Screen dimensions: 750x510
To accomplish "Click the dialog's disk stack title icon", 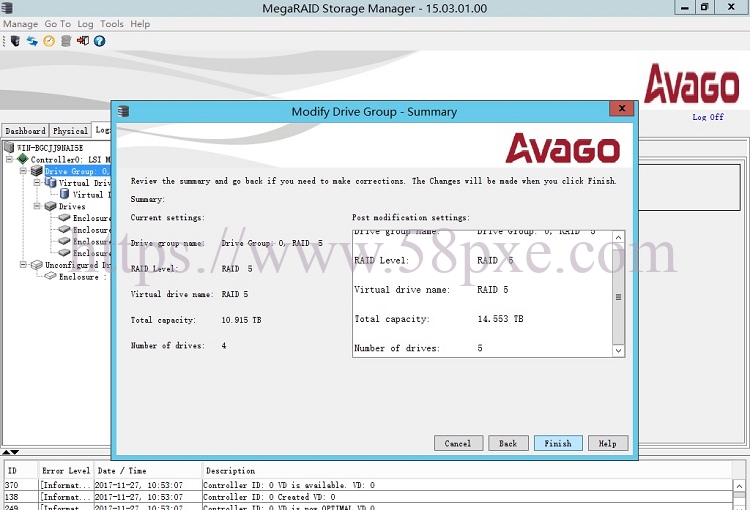I will click(123, 111).
